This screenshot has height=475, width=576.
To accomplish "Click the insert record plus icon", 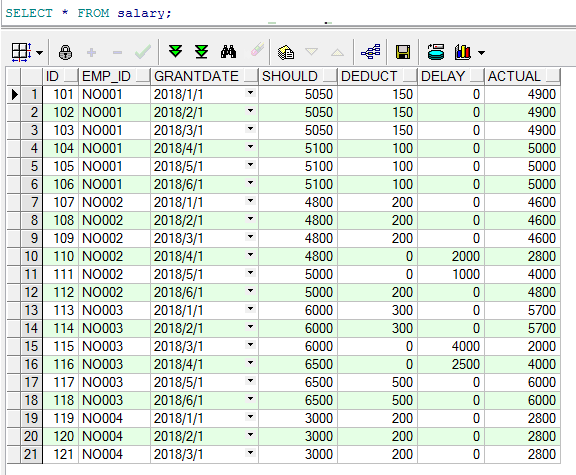I will [91, 53].
